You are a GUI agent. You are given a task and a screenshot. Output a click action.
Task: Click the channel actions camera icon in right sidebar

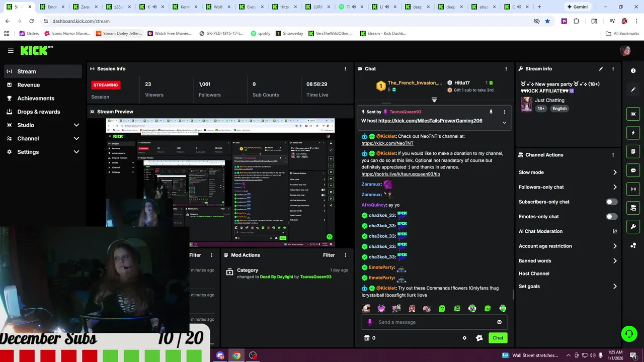(633, 208)
